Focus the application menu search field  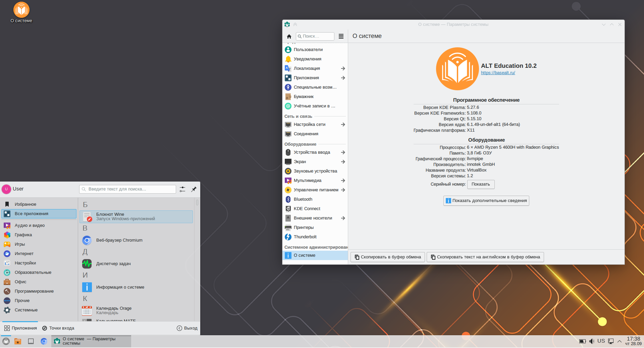pyautogui.click(x=127, y=189)
